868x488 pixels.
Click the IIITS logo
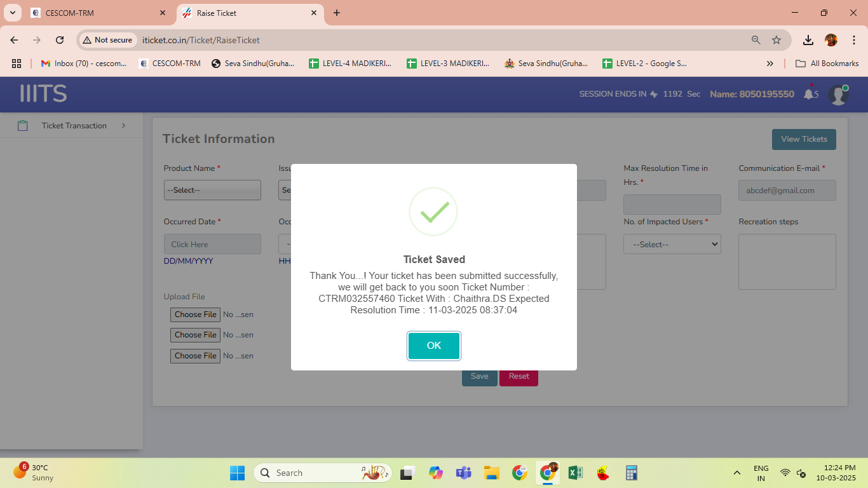tap(43, 94)
